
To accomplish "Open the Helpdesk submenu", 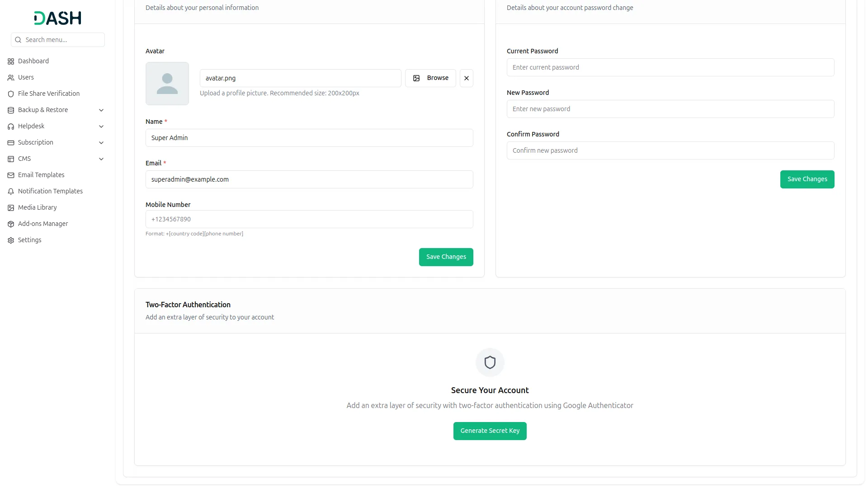I will pos(101,126).
